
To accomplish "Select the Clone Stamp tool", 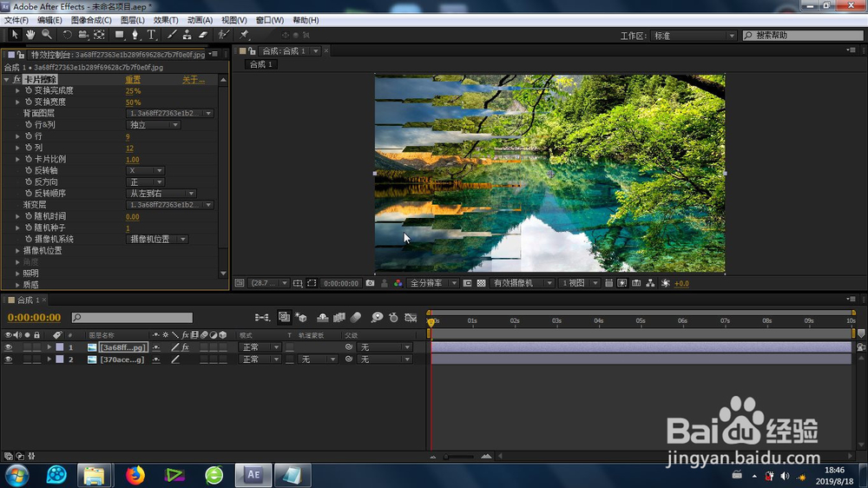I will point(187,35).
